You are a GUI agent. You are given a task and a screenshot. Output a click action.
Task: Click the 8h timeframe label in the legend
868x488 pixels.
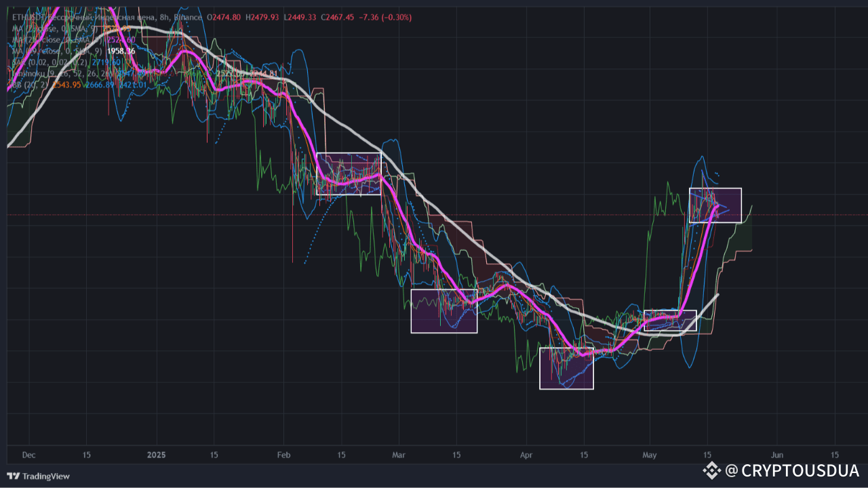click(164, 17)
